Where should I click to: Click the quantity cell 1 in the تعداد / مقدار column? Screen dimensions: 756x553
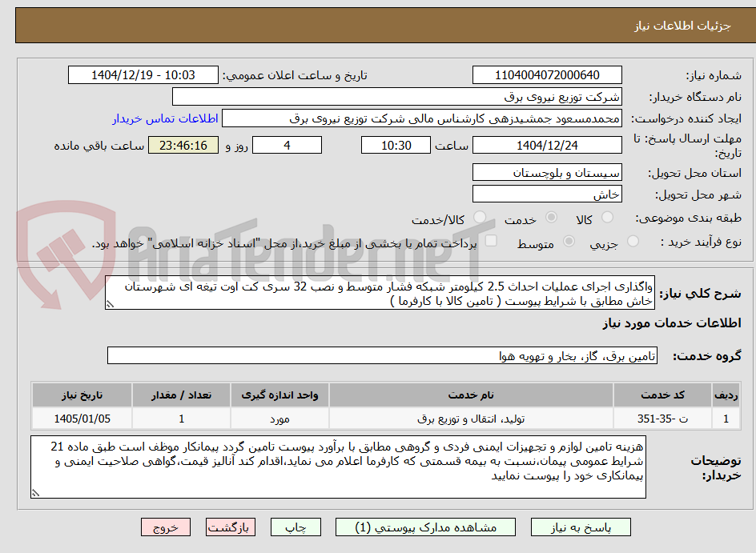point(181,419)
